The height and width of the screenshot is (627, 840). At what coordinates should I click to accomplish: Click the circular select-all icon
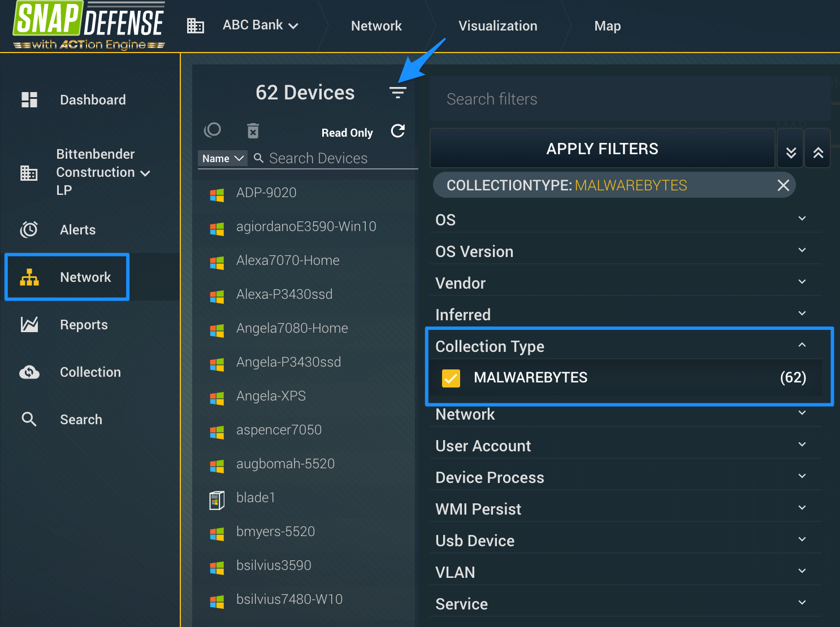[213, 130]
